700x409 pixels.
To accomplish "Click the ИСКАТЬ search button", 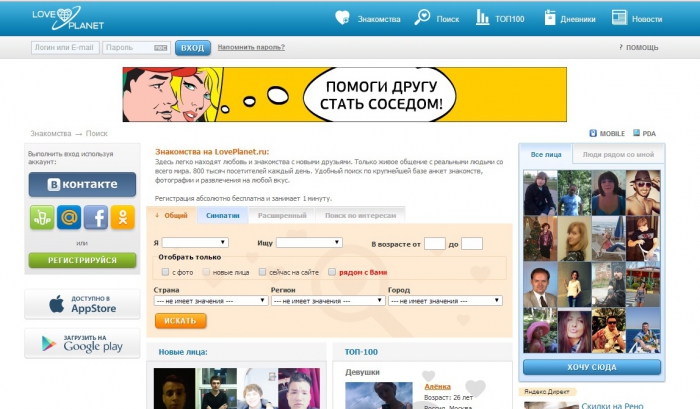I will click(x=180, y=321).
